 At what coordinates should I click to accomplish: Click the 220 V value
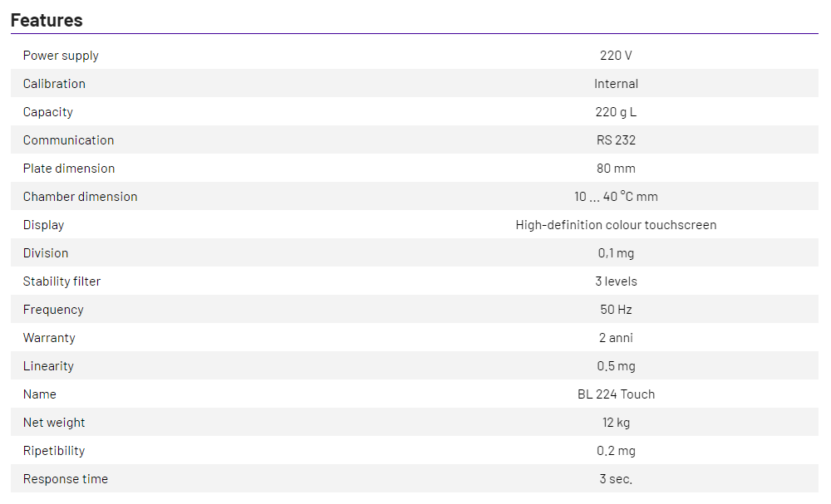coord(616,56)
